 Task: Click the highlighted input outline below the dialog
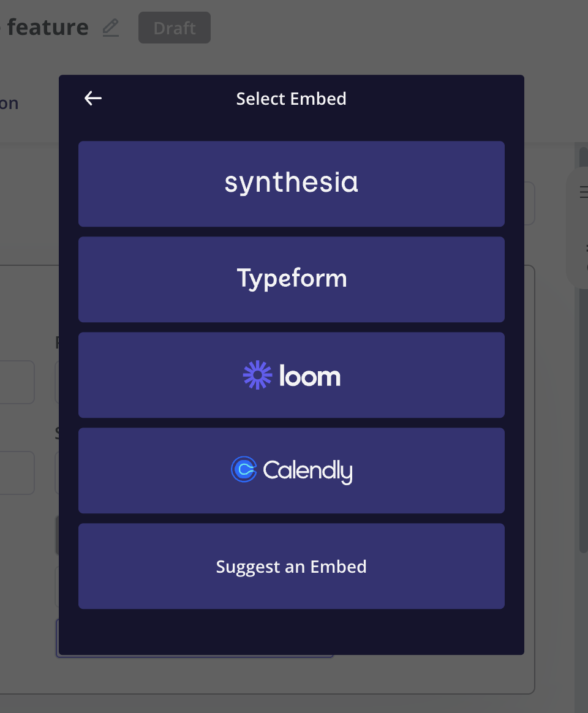coord(195,655)
